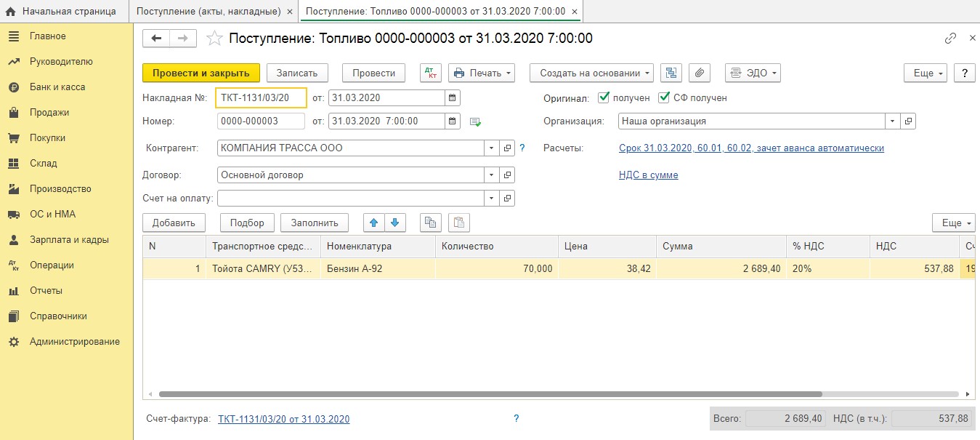This screenshot has width=980, height=440.
Task: Expand Печать dropdown menu
Action: coord(482,73)
